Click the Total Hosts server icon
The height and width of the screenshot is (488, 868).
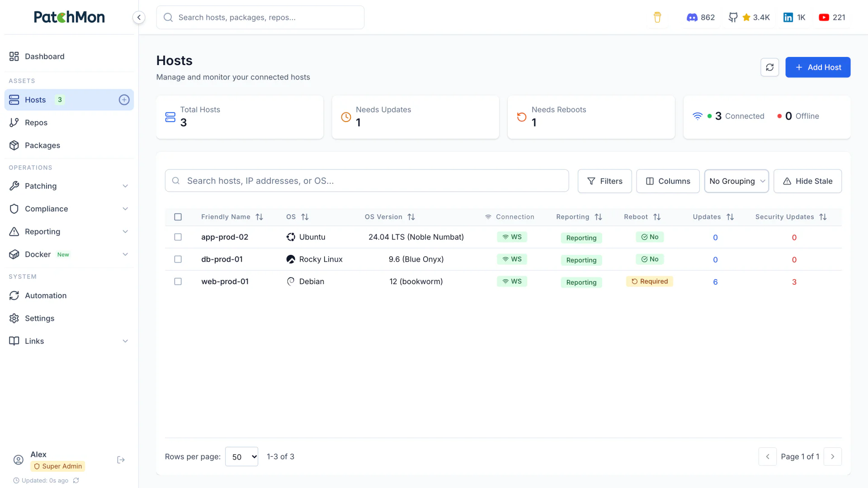click(x=170, y=117)
